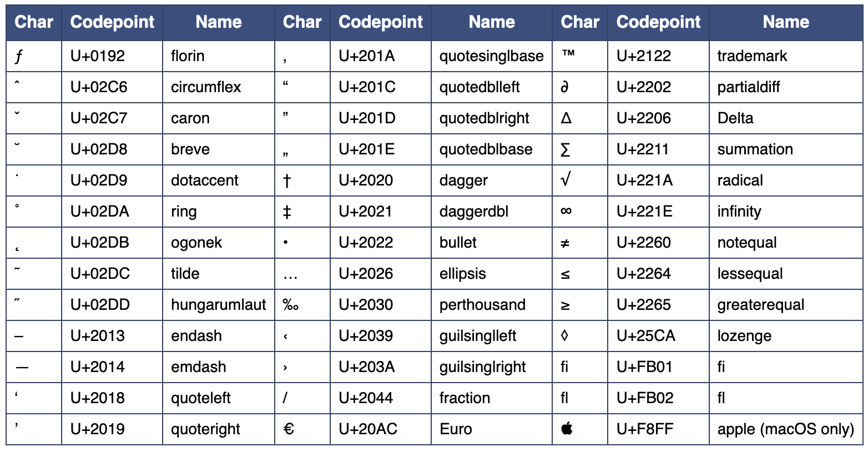Select the radical square root glyph

pyautogui.click(x=566, y=179)
